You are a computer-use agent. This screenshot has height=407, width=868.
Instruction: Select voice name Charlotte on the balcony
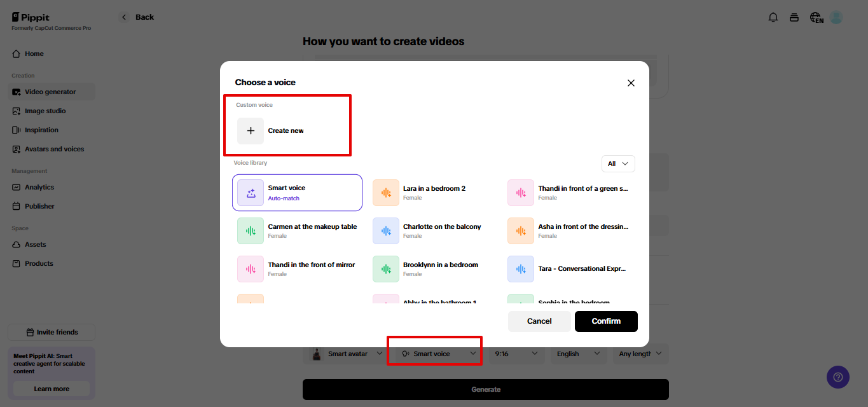[442, 226]
